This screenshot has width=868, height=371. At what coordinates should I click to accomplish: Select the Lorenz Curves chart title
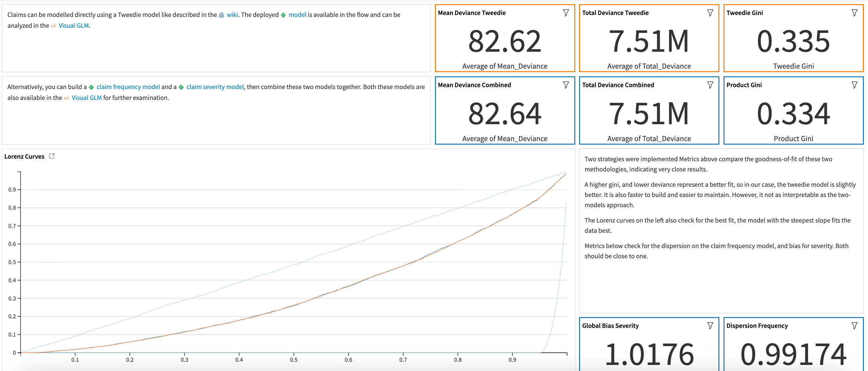tap(24, 156)
